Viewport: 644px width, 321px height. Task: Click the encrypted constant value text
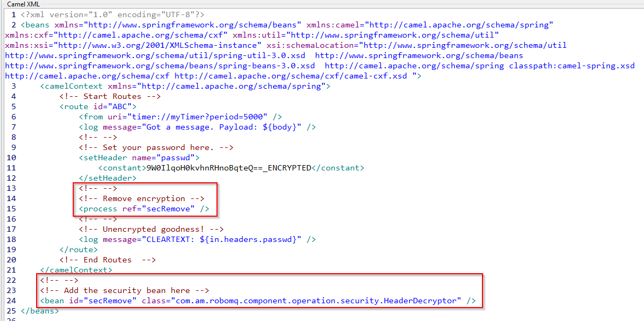click(229, 168)
